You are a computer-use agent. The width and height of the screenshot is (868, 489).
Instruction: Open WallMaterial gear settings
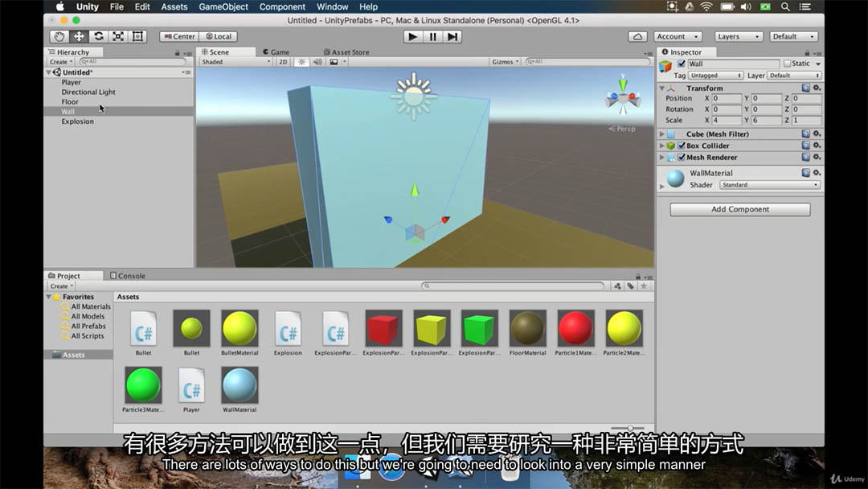[817, 173]
